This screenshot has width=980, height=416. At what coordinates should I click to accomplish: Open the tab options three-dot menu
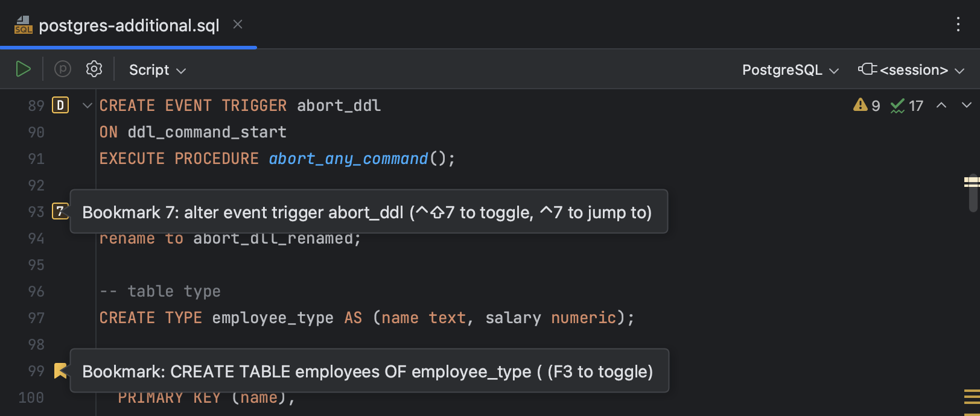click(958, 24)
